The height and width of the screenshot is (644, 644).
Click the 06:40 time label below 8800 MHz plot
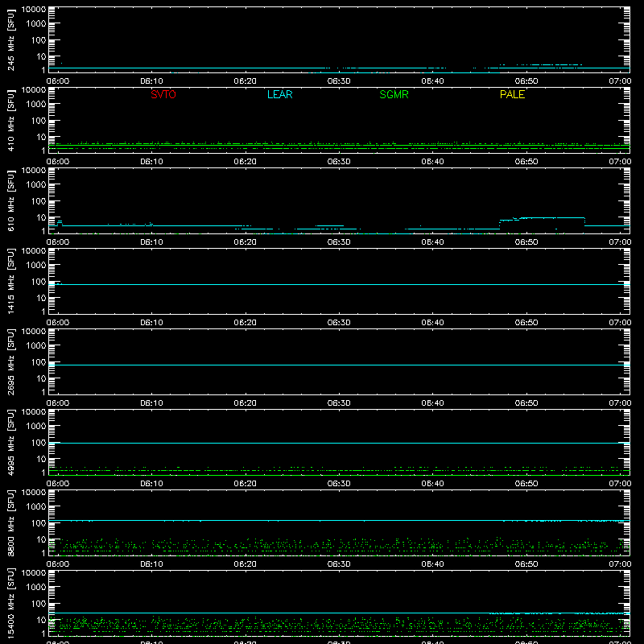[x=432, y=564]
